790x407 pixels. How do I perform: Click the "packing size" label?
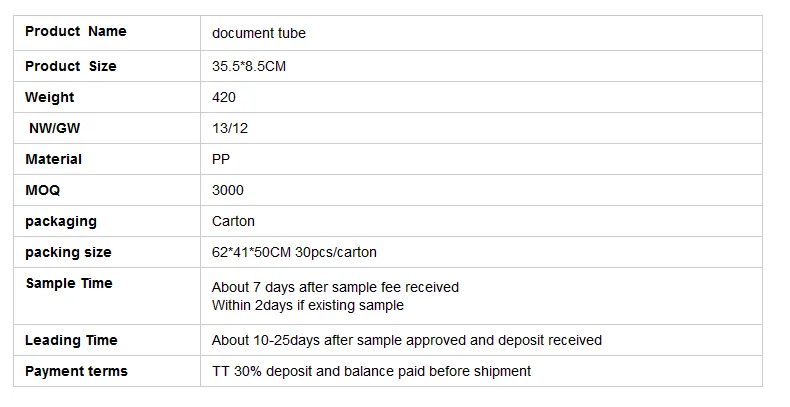click(x=68, y=252)
